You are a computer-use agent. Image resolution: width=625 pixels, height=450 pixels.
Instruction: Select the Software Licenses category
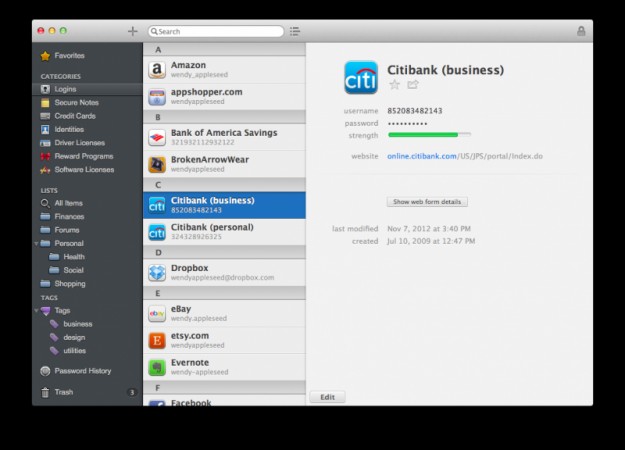tap(83, 169)
